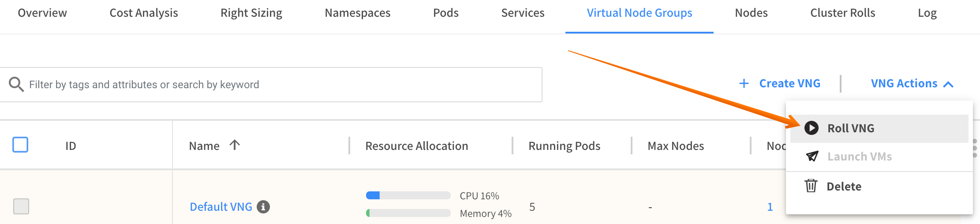Open the Nodes tab

click(x=751, y=13)
